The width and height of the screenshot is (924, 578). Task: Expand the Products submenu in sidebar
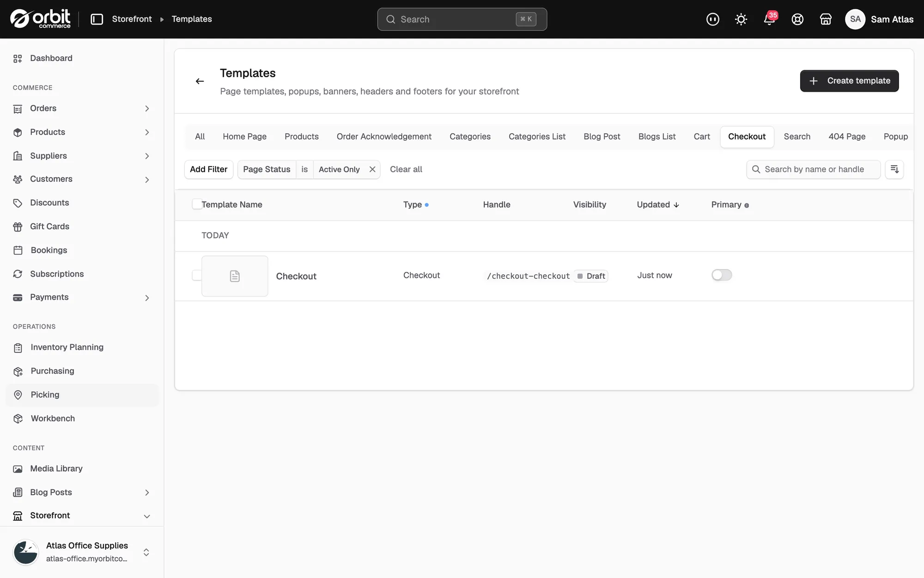tap(147, 132)
